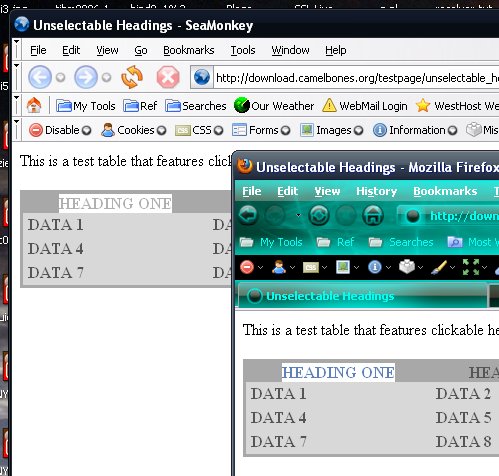Click DATA 7 cell in SeaMonkey table

coord(55,273)
